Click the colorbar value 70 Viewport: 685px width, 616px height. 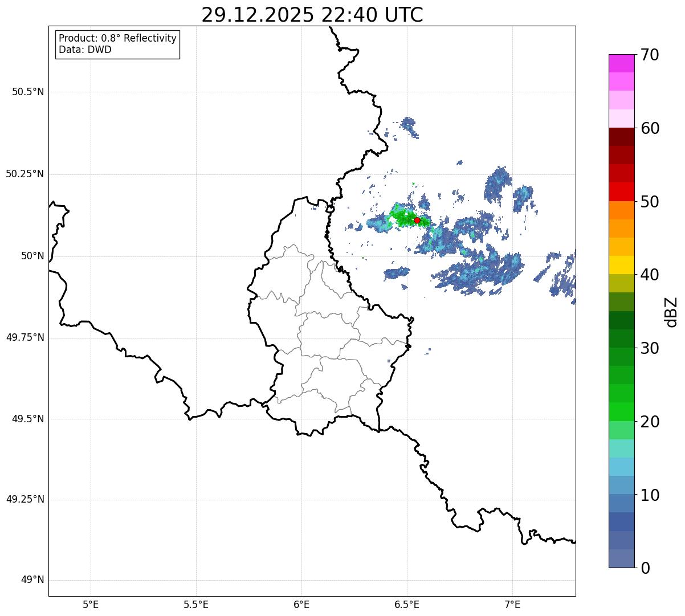[x=650, y=55]
